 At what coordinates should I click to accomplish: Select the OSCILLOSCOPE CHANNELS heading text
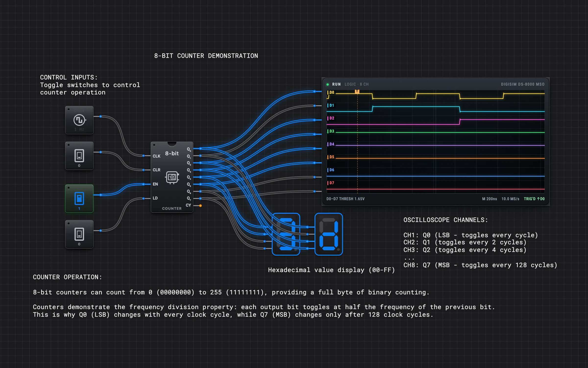pyautogui.click(x=446, y=220)
